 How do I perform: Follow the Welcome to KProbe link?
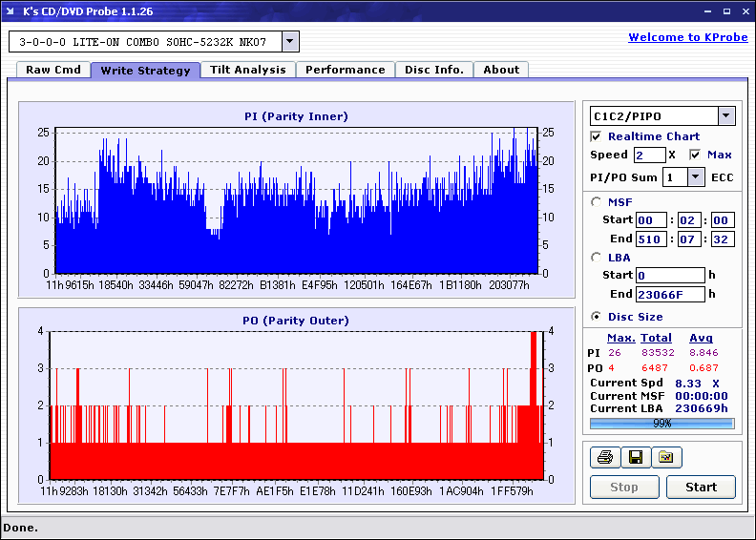tap(685, 37)
